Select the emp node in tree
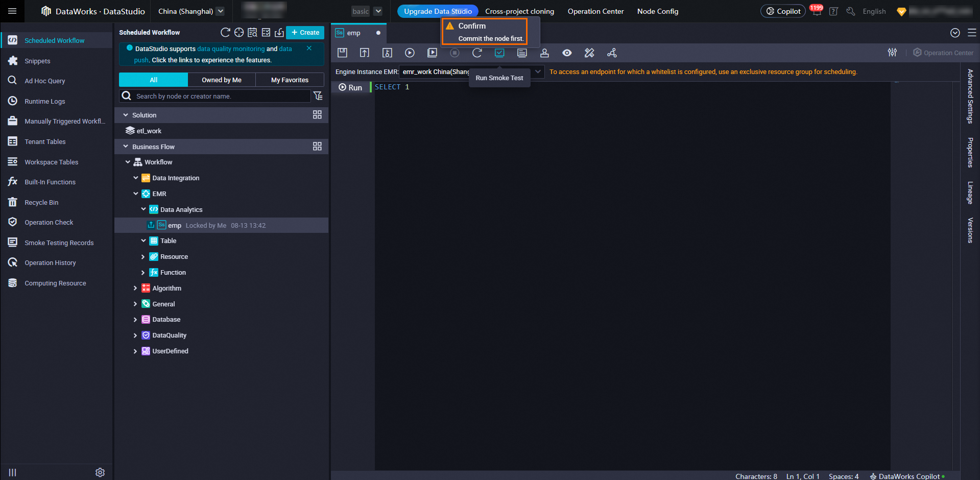 tap(175, 225)
